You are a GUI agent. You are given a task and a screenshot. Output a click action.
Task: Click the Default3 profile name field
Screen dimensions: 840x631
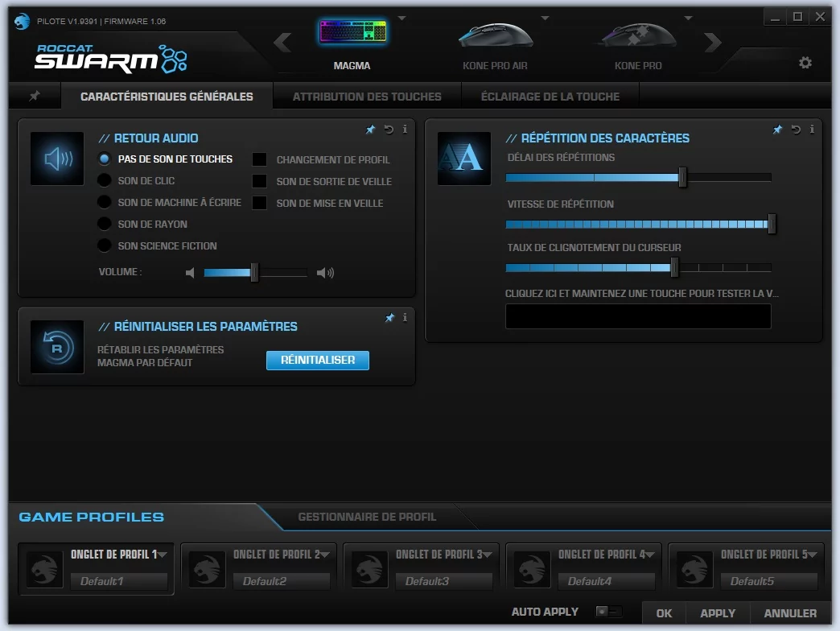(x=444, y=581)
